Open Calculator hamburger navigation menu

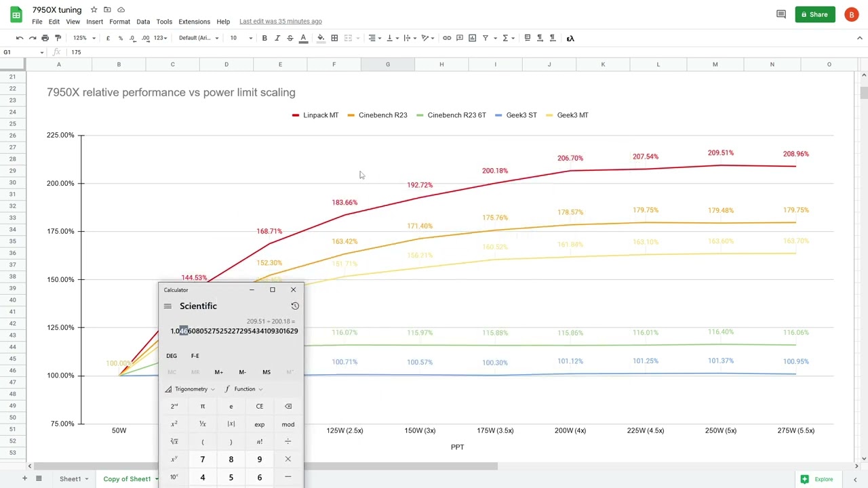point(167,306)
